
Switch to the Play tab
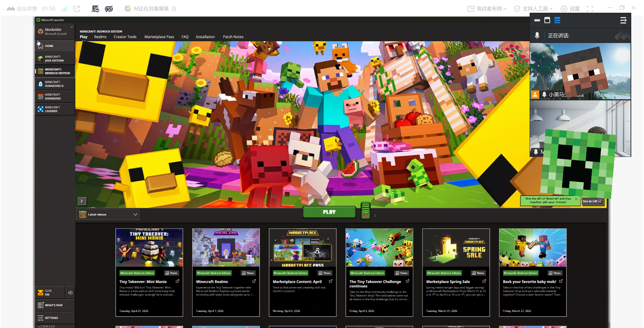pyautogui.click(x=84, y=37)
